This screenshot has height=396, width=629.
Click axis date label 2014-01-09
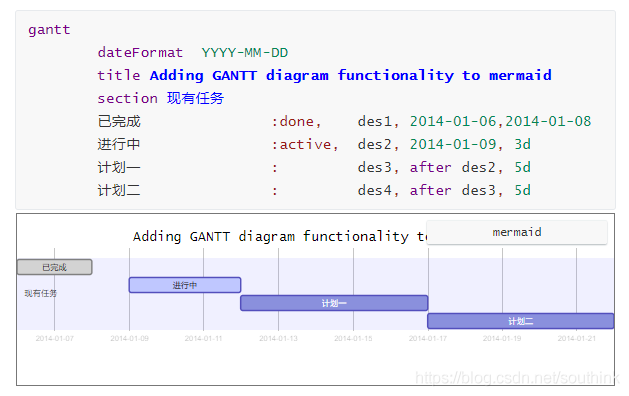click(x=129, y=339)
